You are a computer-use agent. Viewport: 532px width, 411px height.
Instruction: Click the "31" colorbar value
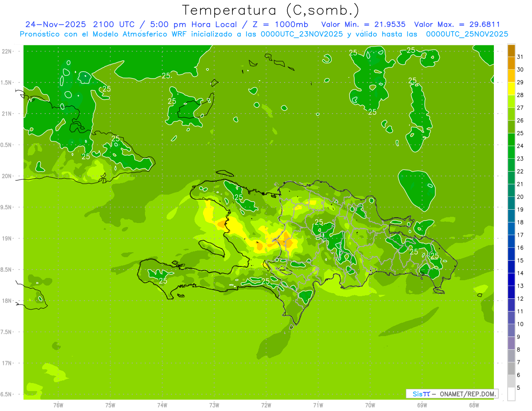click(520, 57)
